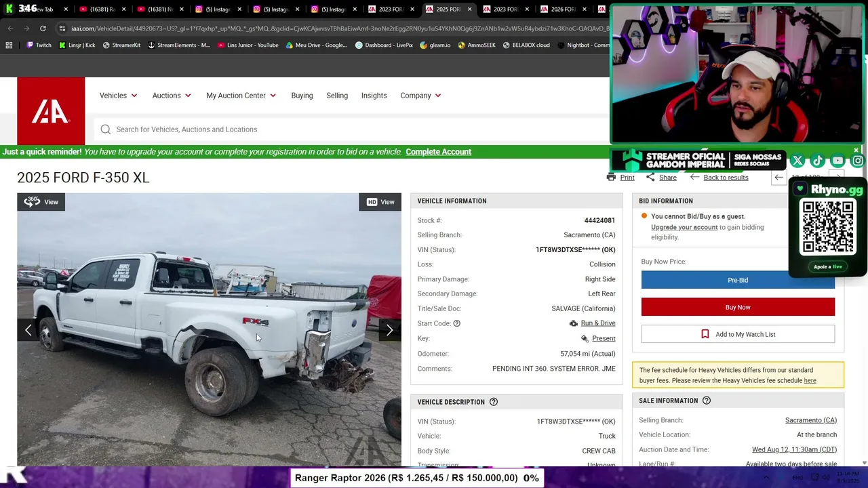Open the site information icon in address bar

(62, 28)
